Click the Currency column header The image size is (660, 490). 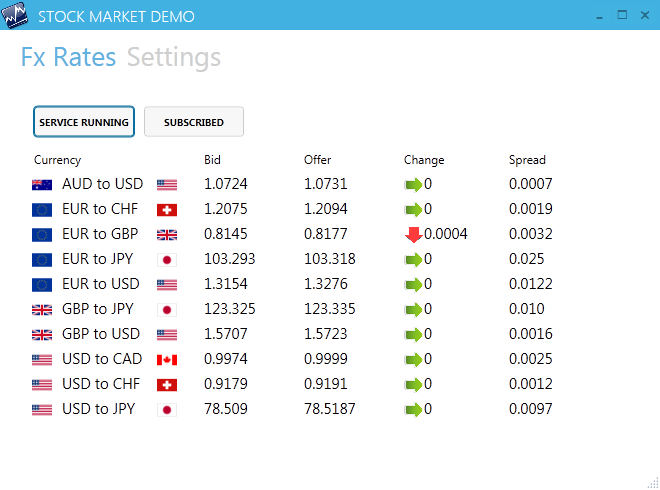click(x=57, y=160)
